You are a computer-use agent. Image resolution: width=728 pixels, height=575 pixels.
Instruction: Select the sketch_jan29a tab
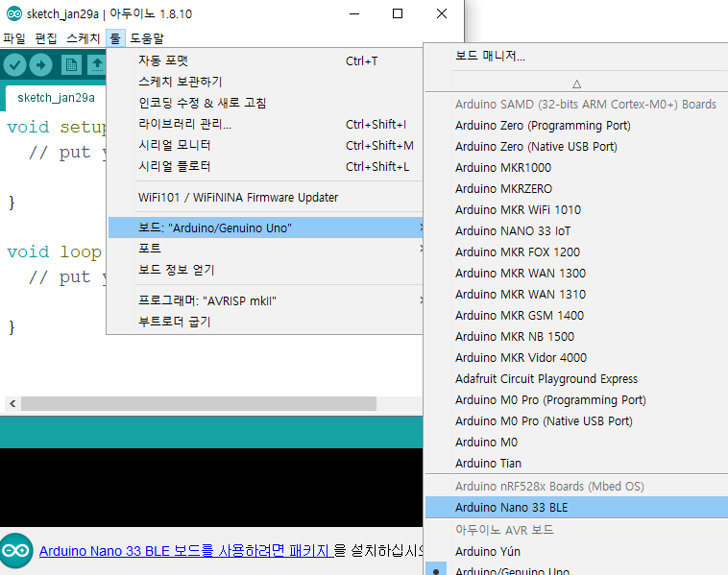pyautogui.click(x=56, y=98)
